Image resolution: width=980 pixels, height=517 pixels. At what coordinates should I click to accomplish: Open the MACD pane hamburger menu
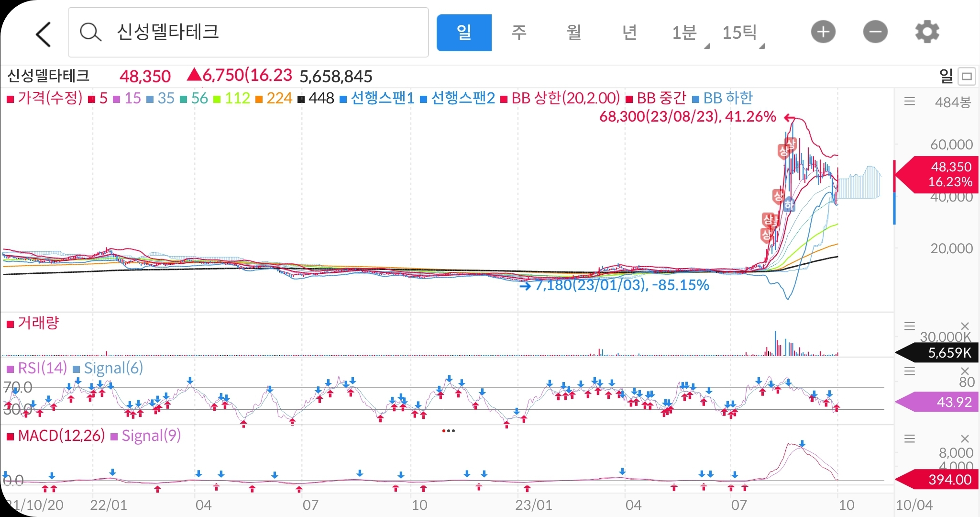tap(910, 438)
